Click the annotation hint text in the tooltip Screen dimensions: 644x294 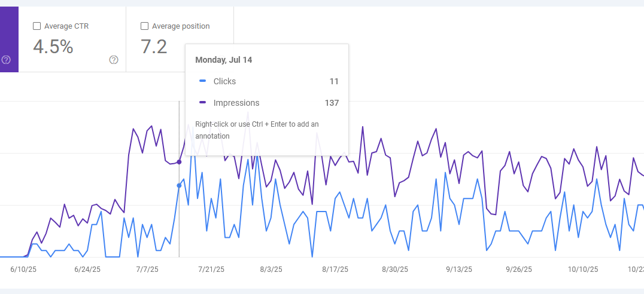(257, 130)
